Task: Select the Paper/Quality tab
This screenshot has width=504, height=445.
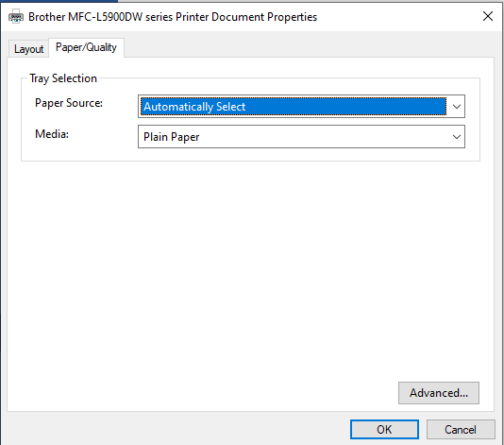Action: click(86, 47)
